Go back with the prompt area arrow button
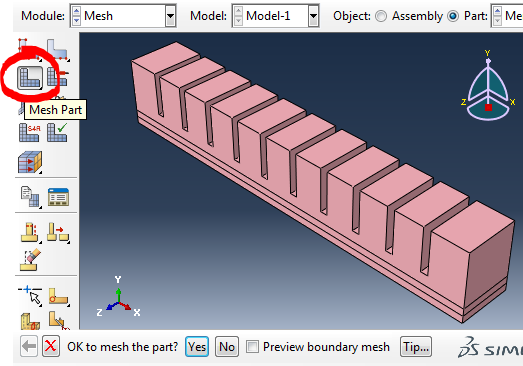The image size is (523, 366). point(29,346)
